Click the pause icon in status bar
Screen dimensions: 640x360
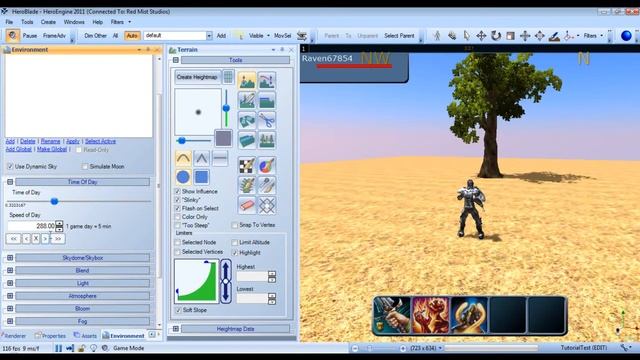[x=59, y=348]
